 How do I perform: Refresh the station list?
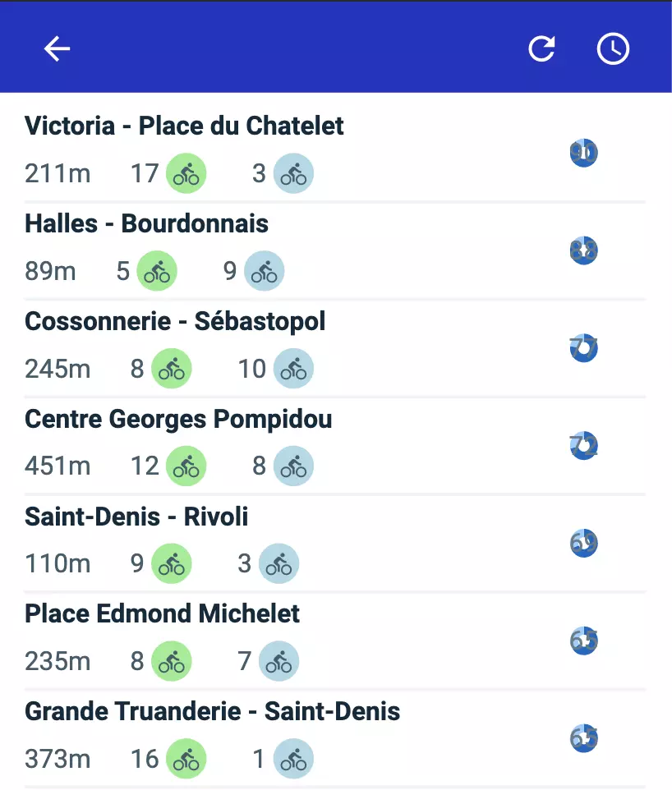point(541,49)
